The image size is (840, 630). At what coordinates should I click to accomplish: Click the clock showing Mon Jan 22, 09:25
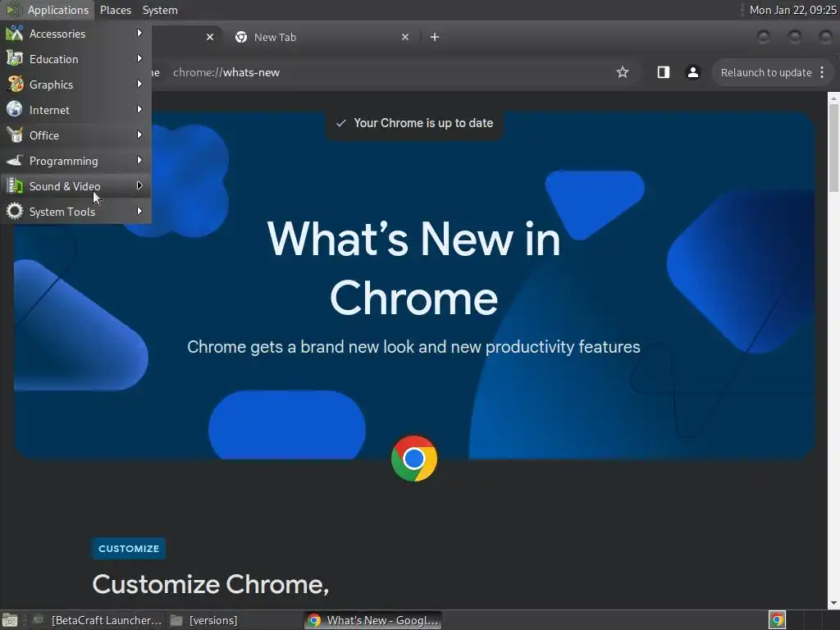pyautogui.click(x=792, y=10)
